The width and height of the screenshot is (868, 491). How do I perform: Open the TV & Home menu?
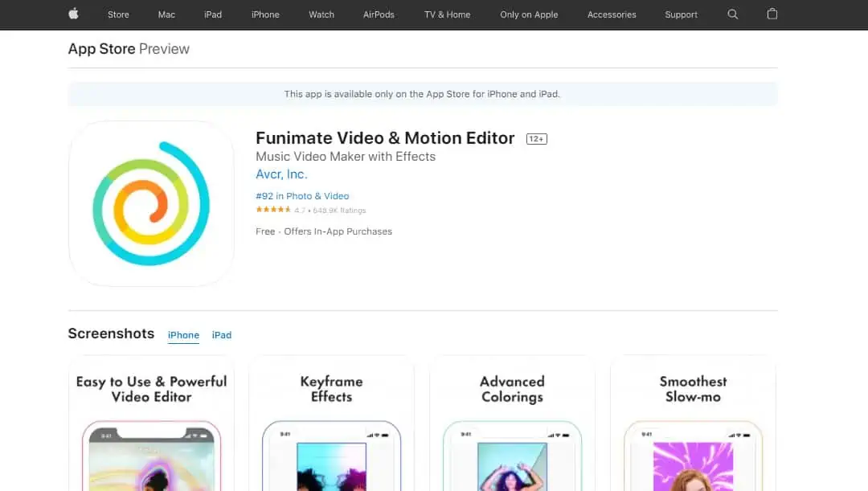click(x=448, y=15)
